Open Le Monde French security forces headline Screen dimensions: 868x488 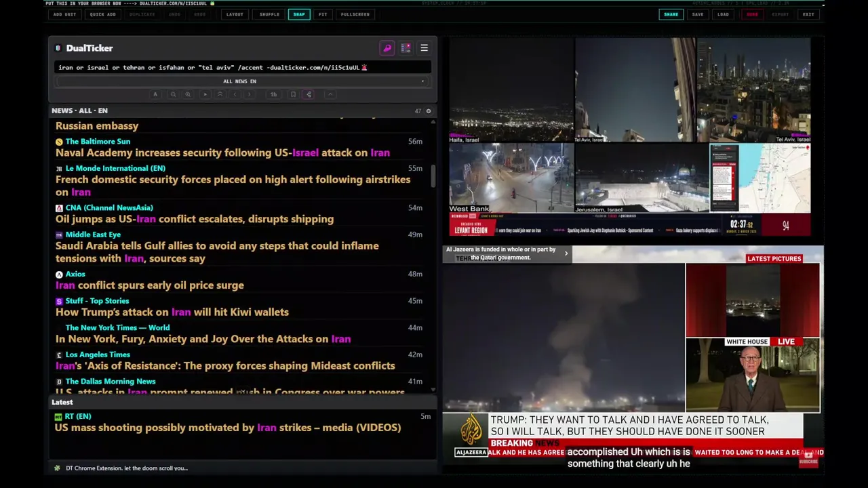[233, 186]
